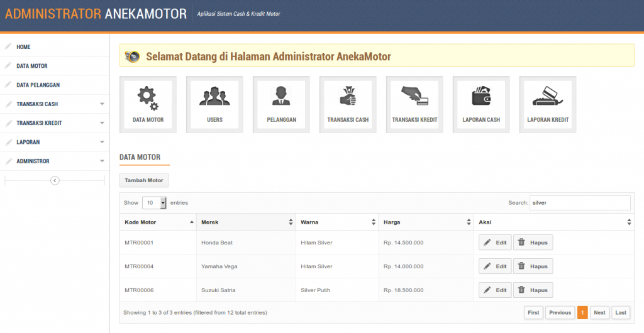Viewport: 644px width, 333px height.
Task: Select the Honda Beat cell
Action: pos(246,243)
